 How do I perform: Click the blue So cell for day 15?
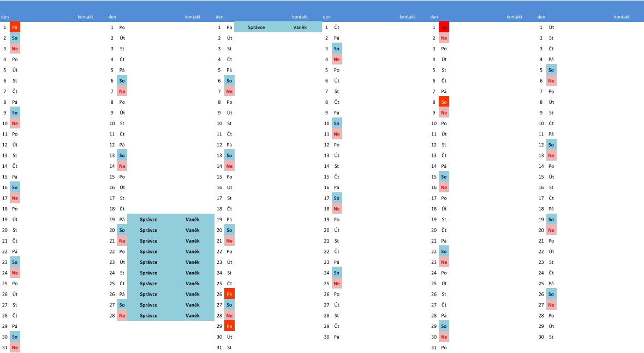click(x=444, y=177)
